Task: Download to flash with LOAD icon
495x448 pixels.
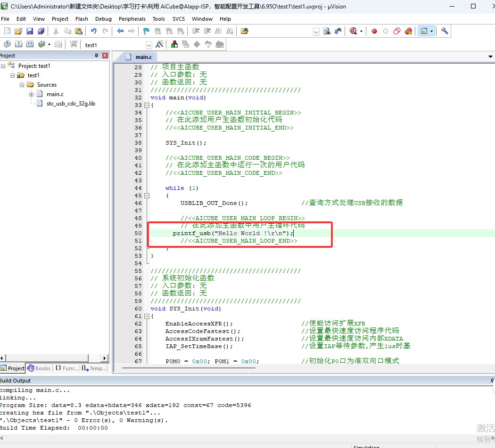Action: 74,44
